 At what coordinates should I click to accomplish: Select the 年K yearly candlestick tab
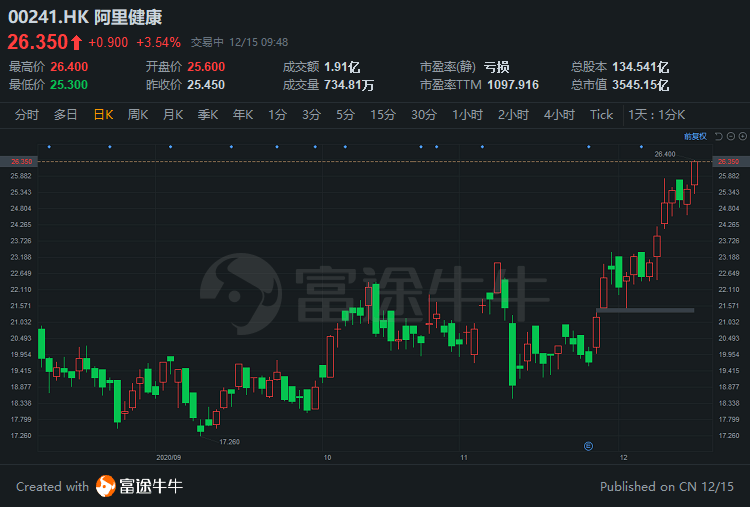243,115
